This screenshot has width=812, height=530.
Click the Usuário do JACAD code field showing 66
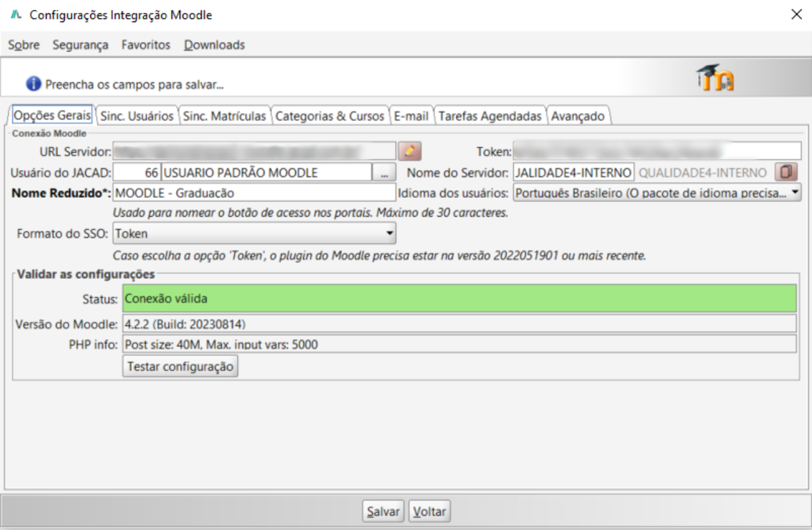coord(137,172)
